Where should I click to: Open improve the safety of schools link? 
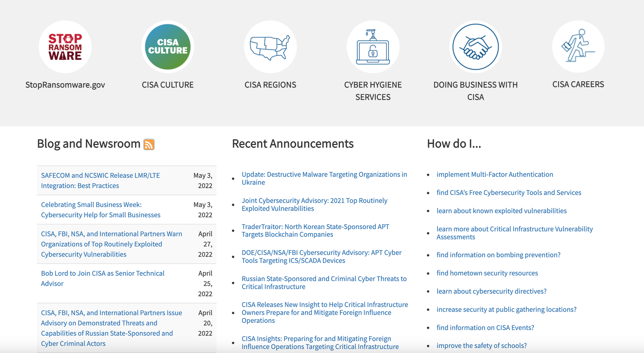(x=481, y=346)
